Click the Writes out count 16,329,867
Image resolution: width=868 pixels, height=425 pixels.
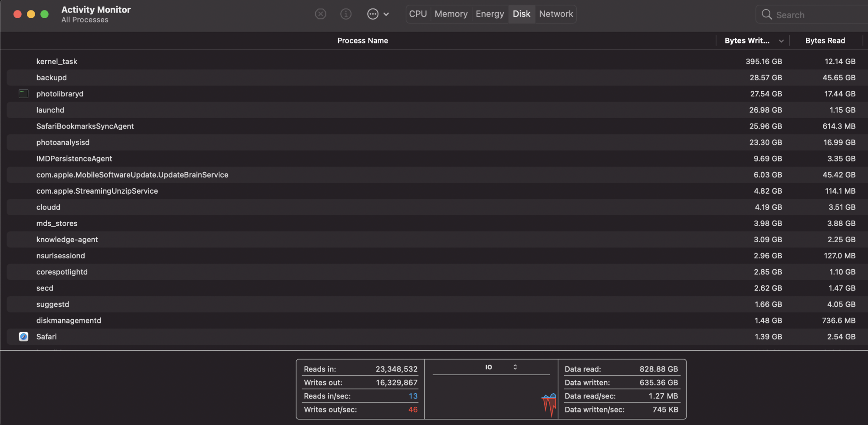(x=397, y=383)
